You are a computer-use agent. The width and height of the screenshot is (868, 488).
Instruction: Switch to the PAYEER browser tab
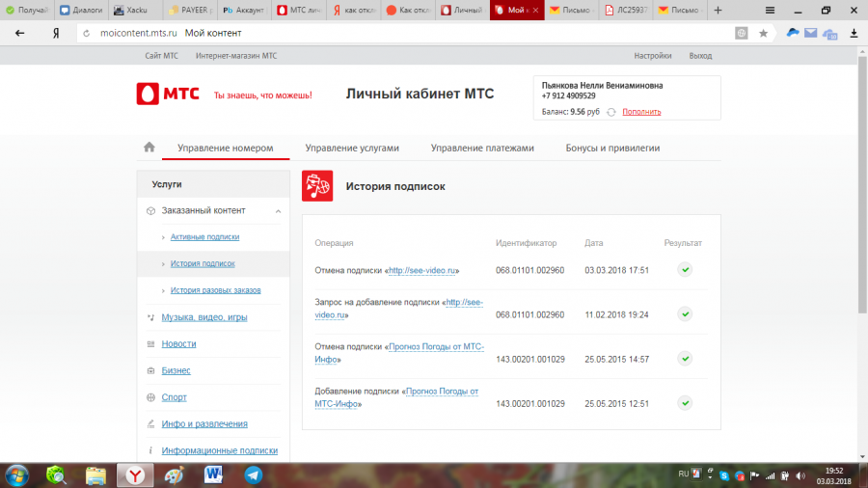pyautogui.click(x=190, y=10)
